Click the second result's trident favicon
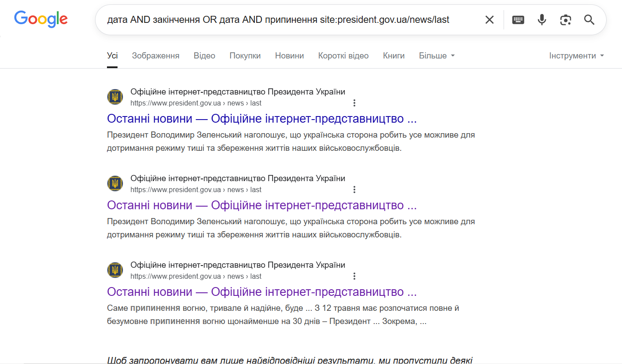The height and width of the screenshot is (364, 622). [x=115, y=184]
